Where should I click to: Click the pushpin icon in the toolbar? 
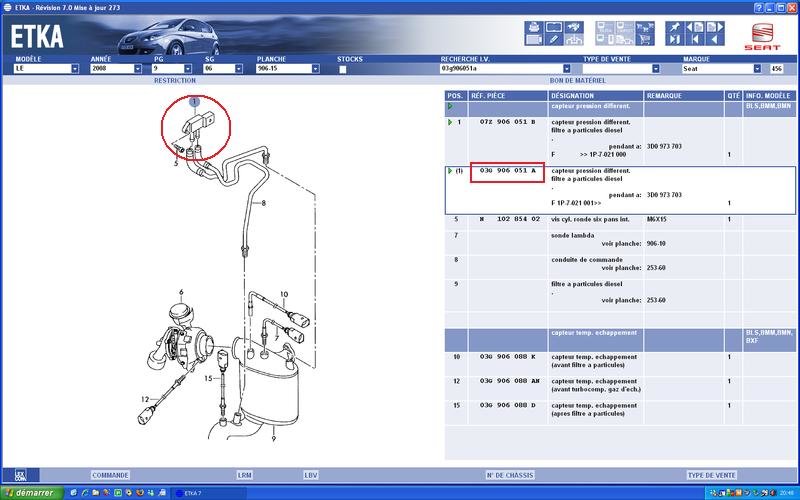tap(674, 27)
